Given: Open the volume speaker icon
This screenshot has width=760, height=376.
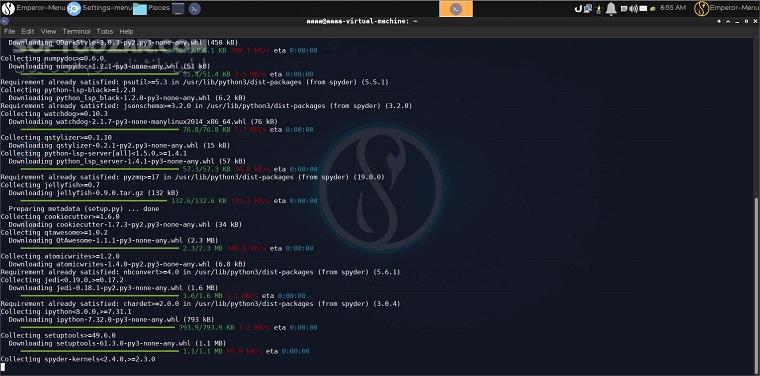Looking at the screenshot, I should (633, 8).
